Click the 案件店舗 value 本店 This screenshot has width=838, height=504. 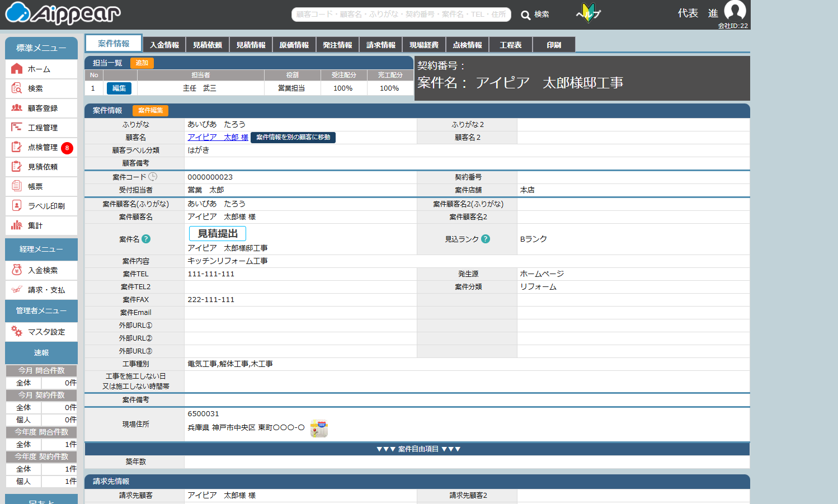click(x=528, y=190)
